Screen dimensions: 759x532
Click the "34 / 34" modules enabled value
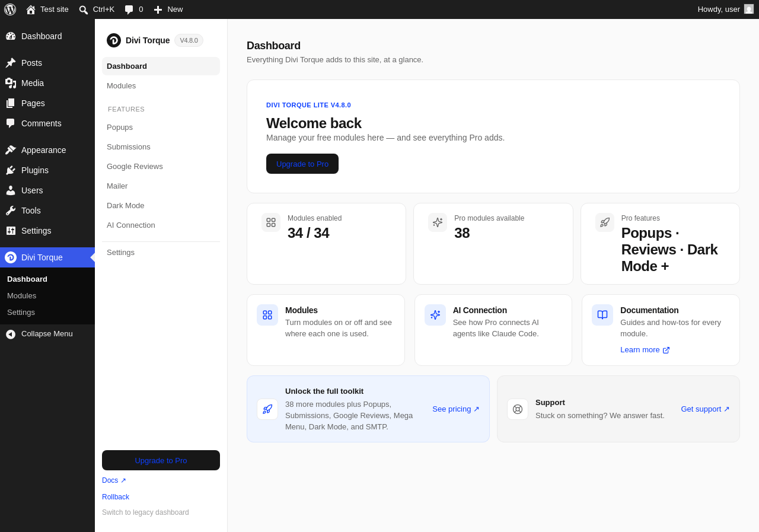coord(308,233)
